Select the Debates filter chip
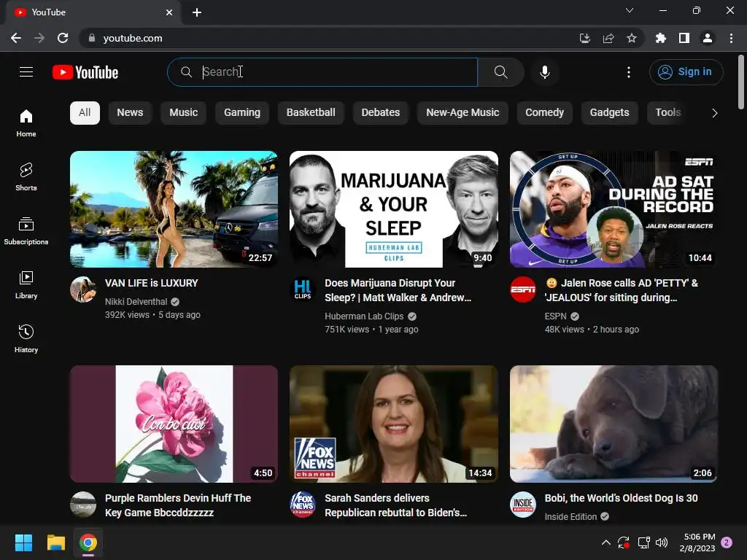This screenshot has height=560, width=747. click(381, 113)
